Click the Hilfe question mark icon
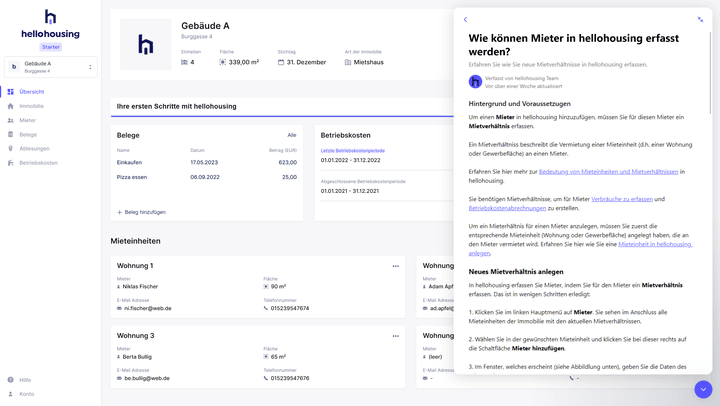 click(x=11, y=380)
